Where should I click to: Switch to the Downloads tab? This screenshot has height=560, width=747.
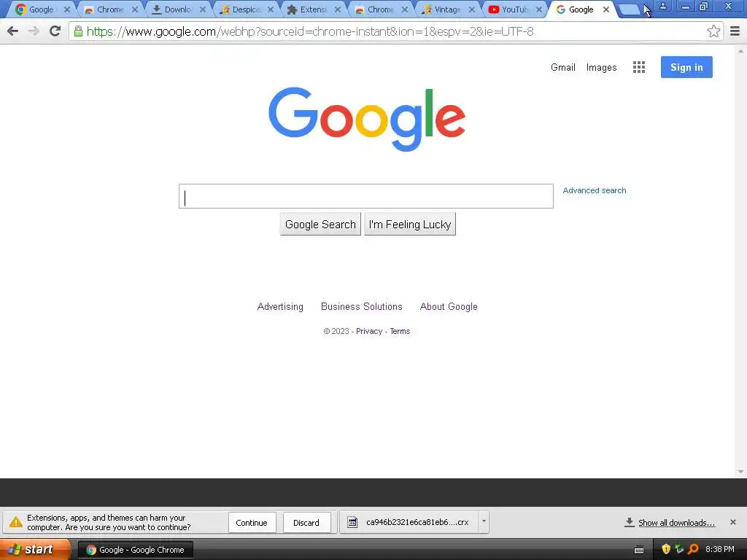click(177, 9)
